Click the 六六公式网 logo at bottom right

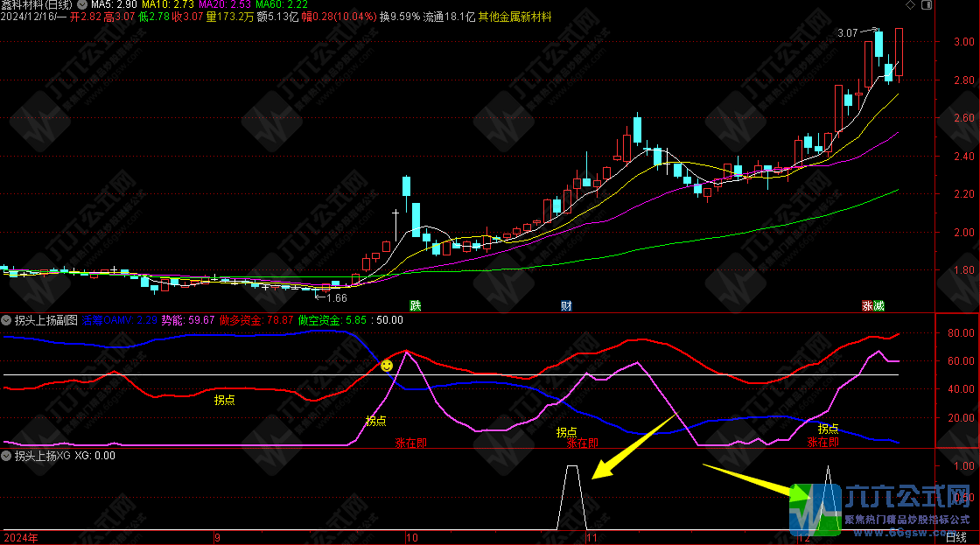pos(884,507)
